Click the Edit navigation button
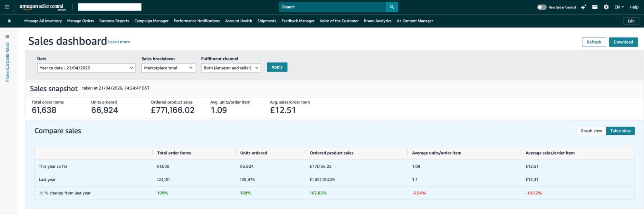Screen dimensions: 644x215 pyautogui.click(x=631, y=21)
